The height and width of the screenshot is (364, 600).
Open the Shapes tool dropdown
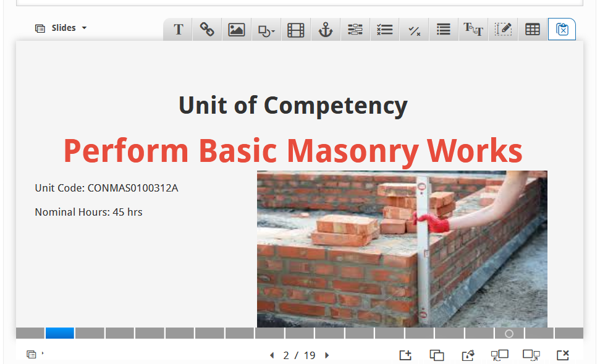click(266, 30)
